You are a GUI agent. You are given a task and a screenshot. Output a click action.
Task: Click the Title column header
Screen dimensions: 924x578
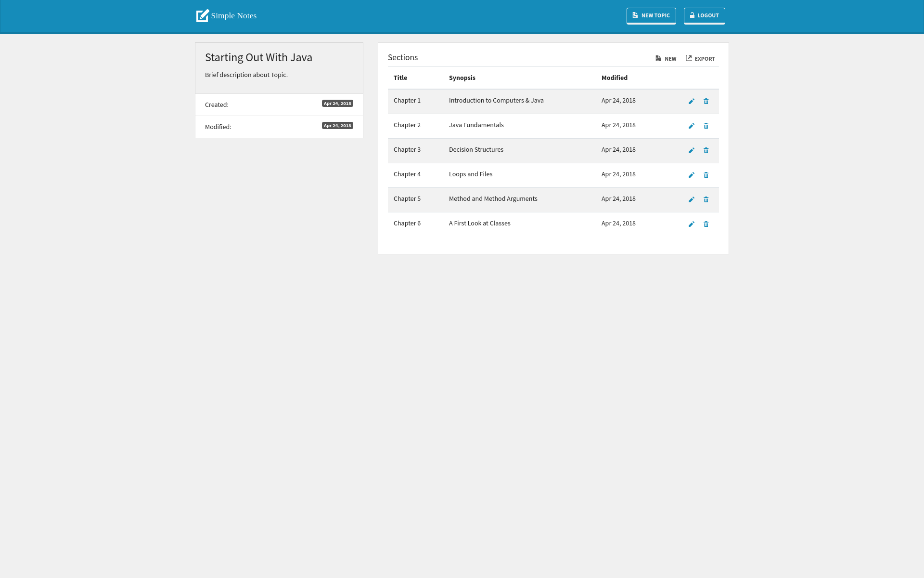400,78
